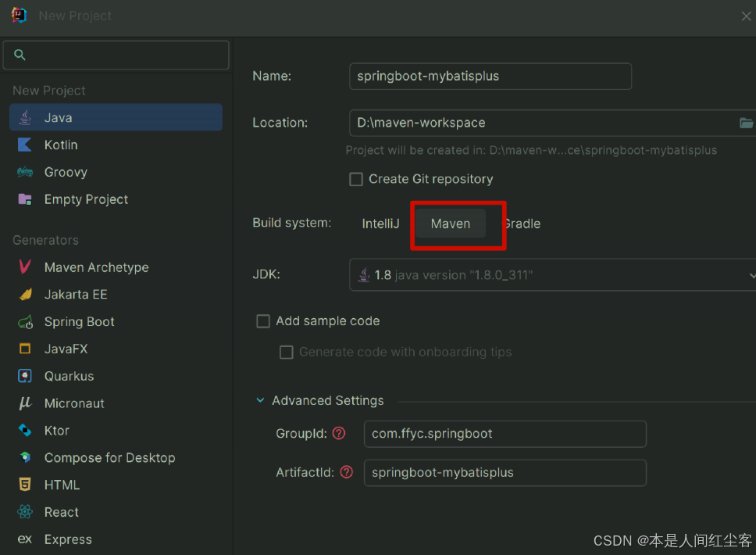Click the Advanced Settings label
The width and height of the screenshot is (756, 555).
[328, 400]
